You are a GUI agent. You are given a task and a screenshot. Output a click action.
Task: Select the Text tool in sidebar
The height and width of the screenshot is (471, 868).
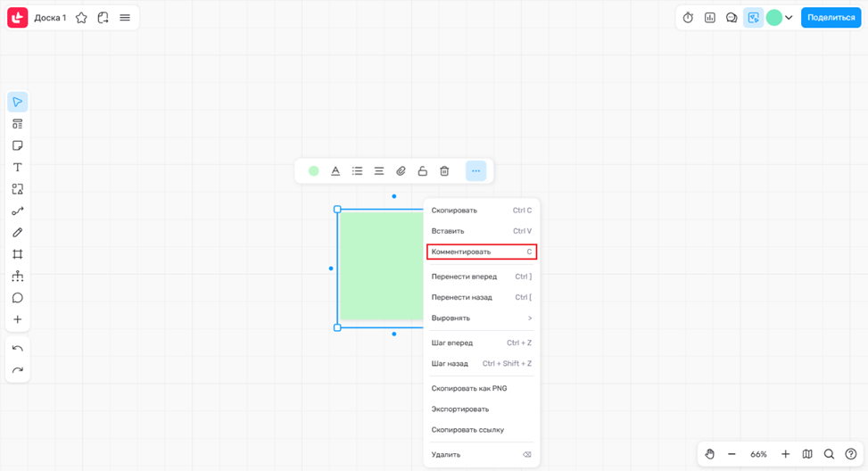[17, 168]
